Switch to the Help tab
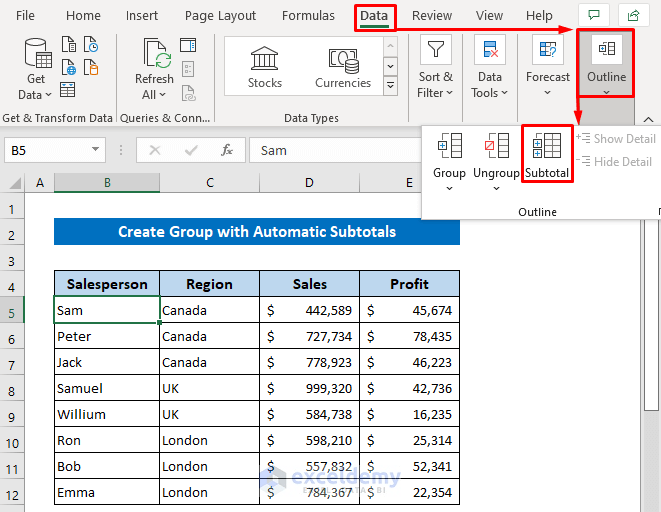This screenshot has height=512, width=661. click(x=539, y=16)
